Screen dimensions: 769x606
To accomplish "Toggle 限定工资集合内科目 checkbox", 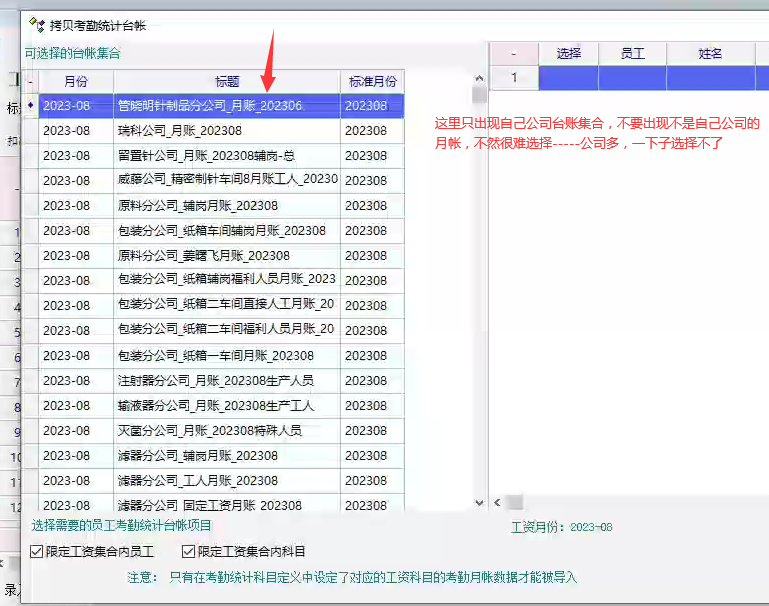I will coord(188,551).
